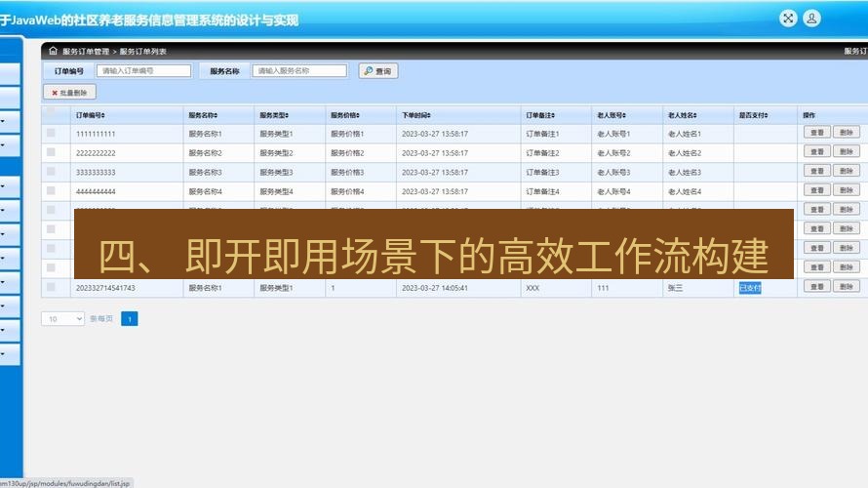This screenshot has height=488, width=868.
Task: Sort by the 订单备注 column header
Action: coord(540,115)
